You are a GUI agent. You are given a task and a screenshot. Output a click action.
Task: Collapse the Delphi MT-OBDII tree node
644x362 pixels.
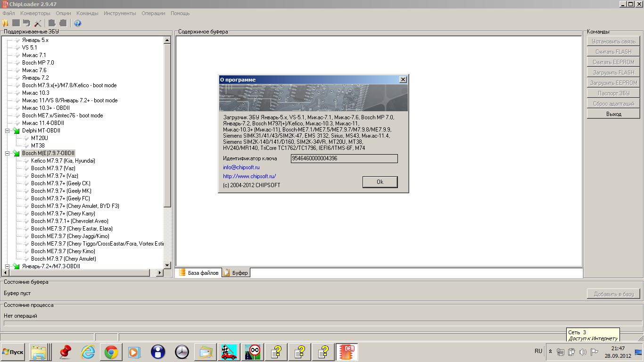pos(8,131)
